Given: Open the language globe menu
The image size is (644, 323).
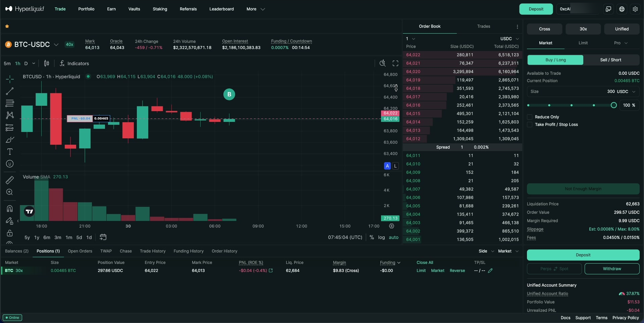Looking at the screenshot, I should click(622, 9).
